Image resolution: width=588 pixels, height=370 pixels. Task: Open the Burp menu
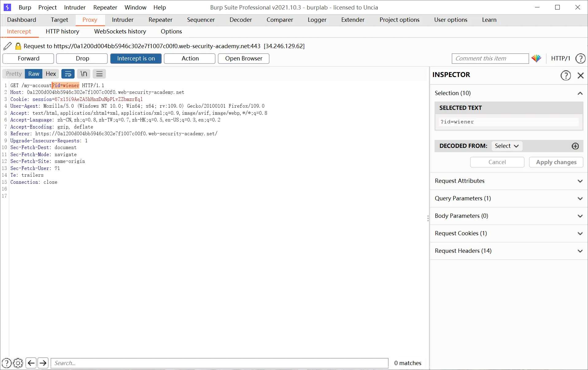[x=25, y=7]
